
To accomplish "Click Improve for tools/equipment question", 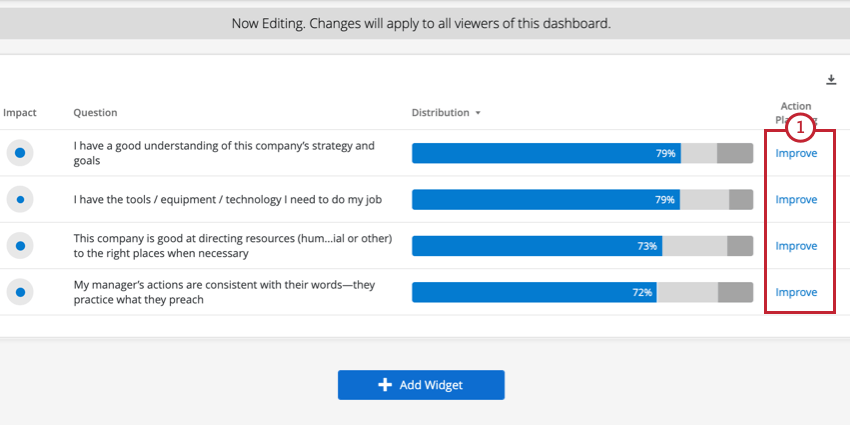I will click(796, 199).
